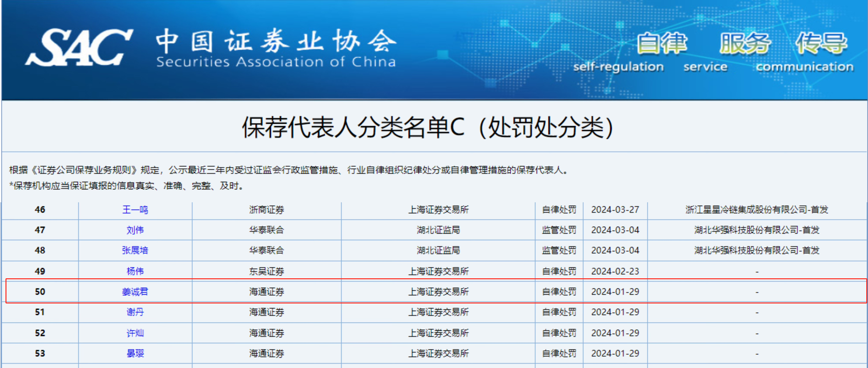Click the row number 46
This screenshot has height=368, width=868.
(x=40, y=210)
